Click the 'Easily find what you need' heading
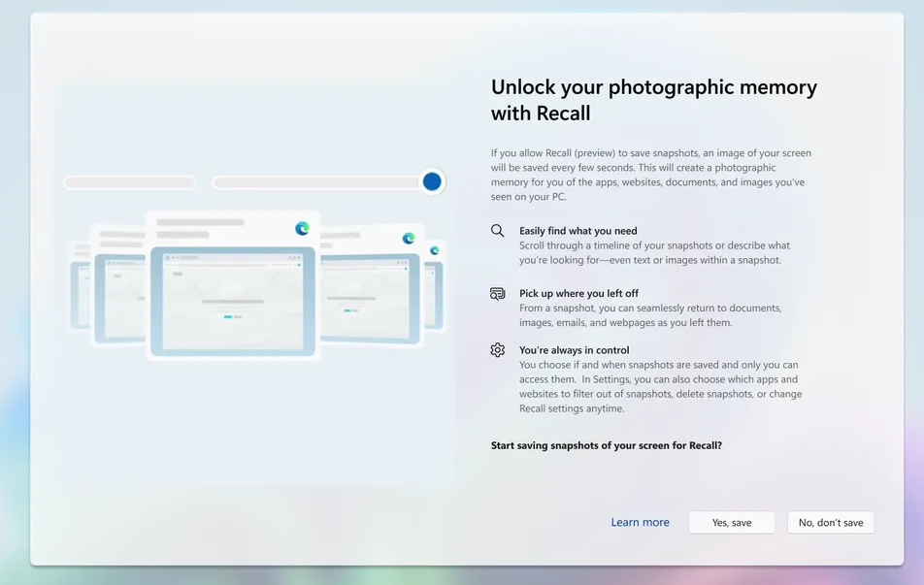924x585 pixels. [578, 231]
